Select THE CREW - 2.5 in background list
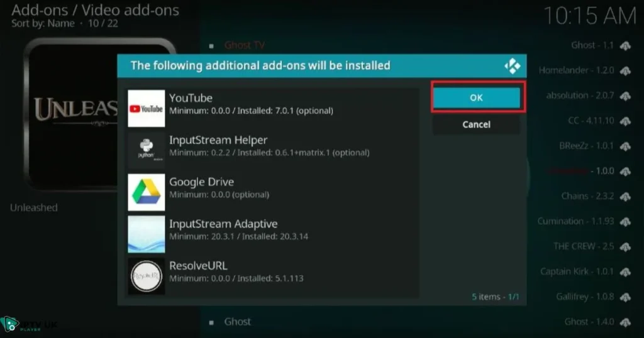The height and width of the screenshot is (338, 644). point(584,246)
